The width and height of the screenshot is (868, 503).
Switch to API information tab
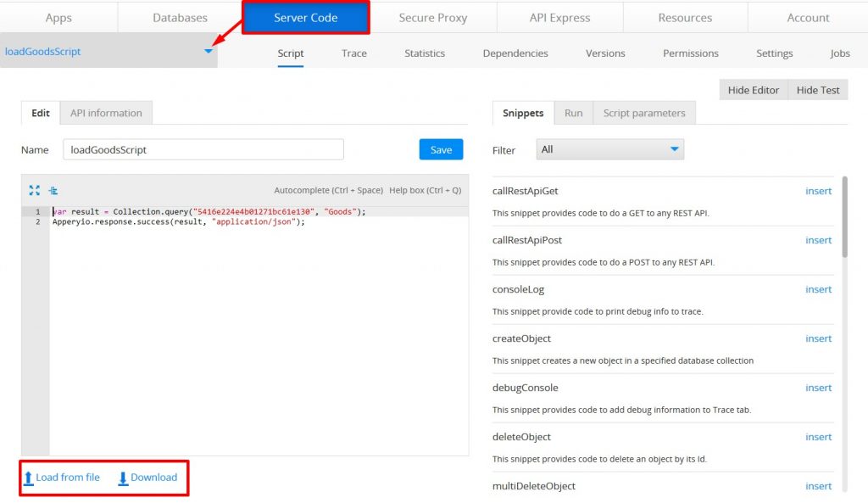click(106, 113)
